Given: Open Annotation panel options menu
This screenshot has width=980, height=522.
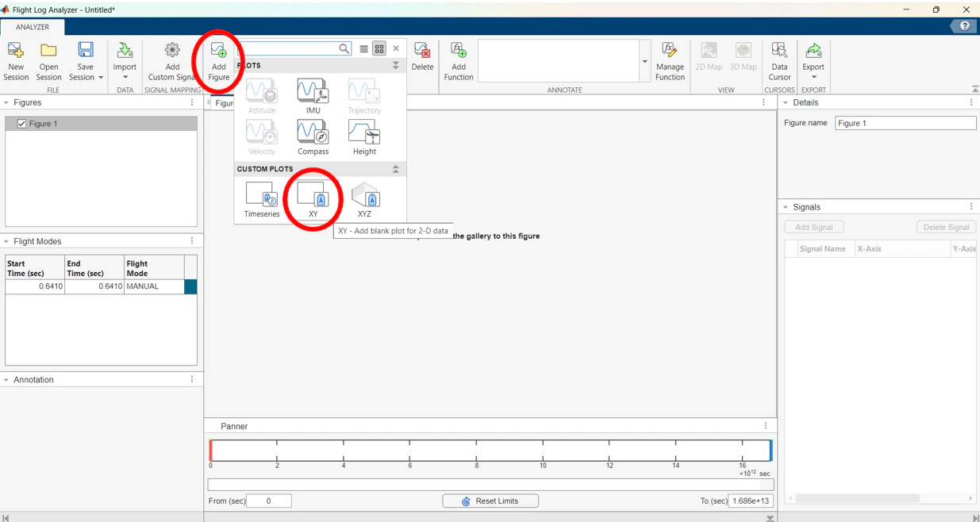Looking at the screenshot, I should [192, 380].
